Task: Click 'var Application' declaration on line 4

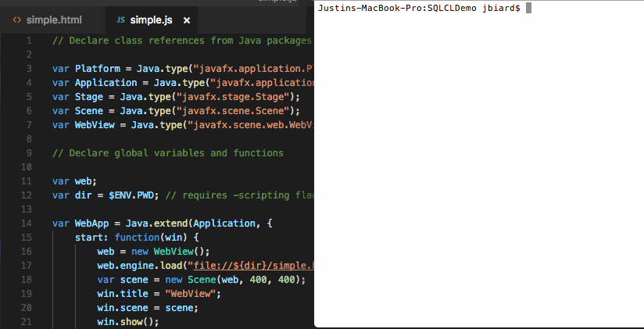Action: (95, 83)
